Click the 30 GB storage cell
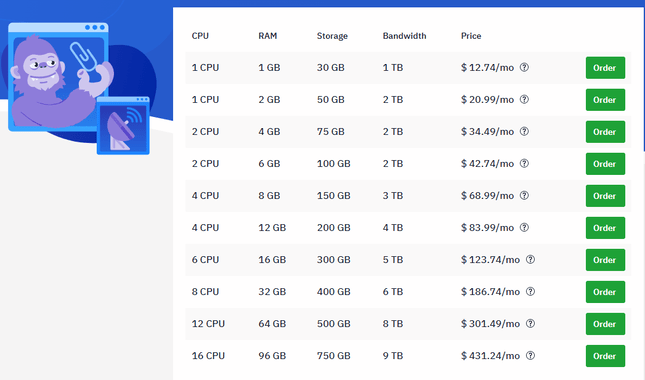 click(x=331, y=67)
